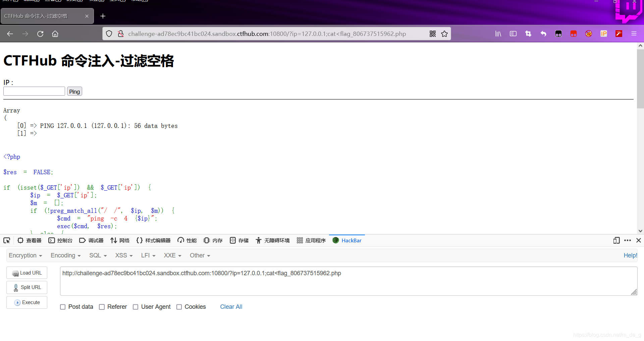Open the library bookshelf toolbar icon

[x=498, y=34]
